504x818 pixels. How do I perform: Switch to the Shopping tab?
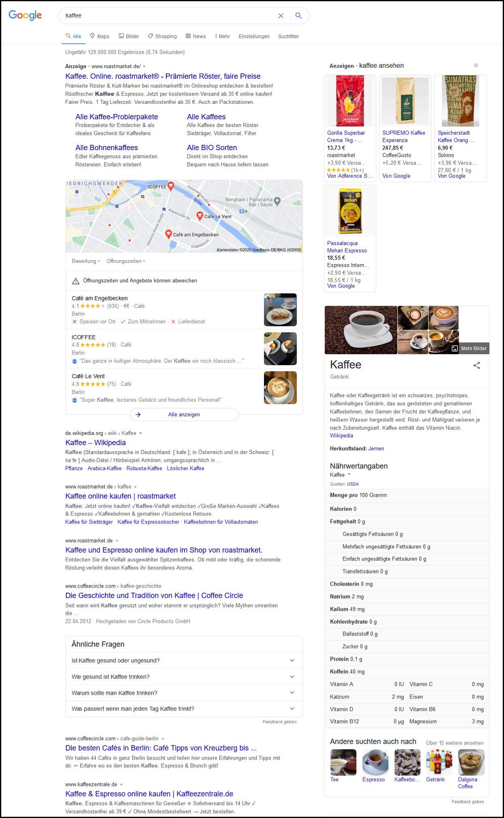click(162, 36)
